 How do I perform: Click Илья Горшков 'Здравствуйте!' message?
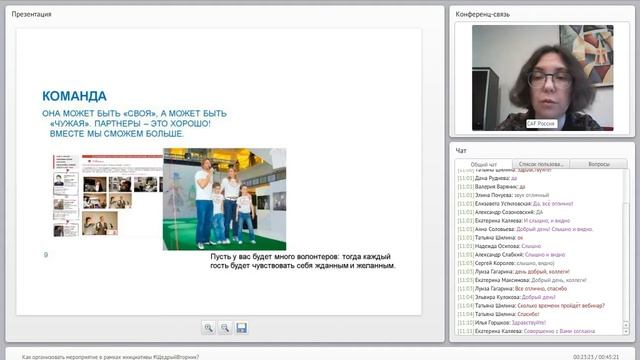(x=501, y=322)
